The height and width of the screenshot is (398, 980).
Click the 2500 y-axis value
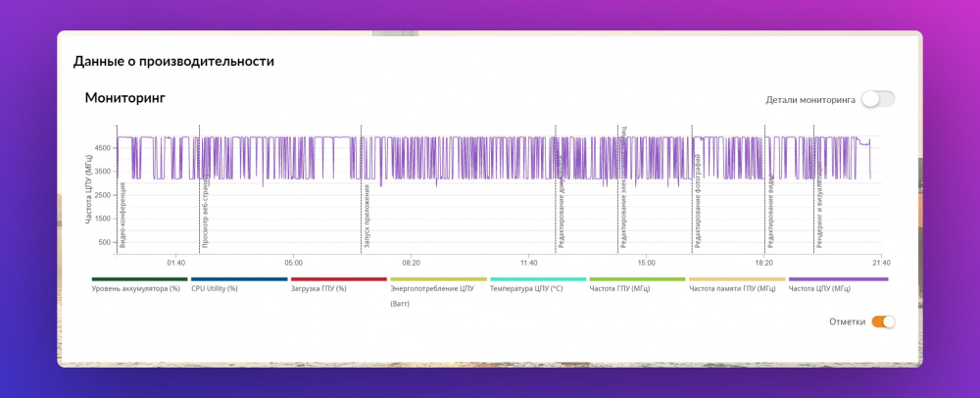[x=105, y=195]
